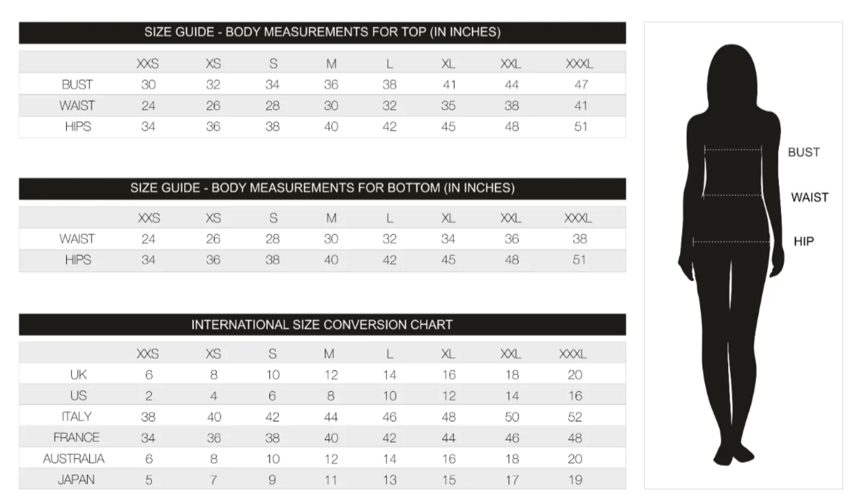Screen dimensions: 862x504
Task: Select the FRANCE row label
Action: pos(76,437)
